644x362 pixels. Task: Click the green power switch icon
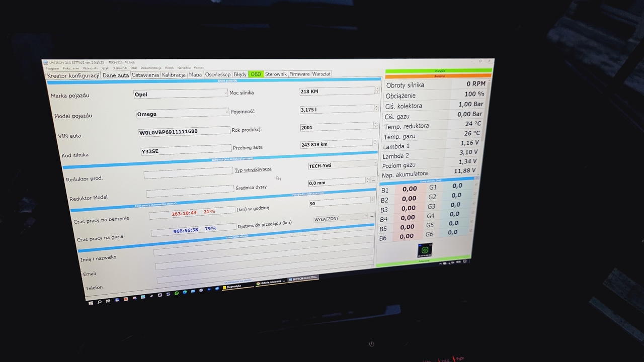[424, 250]
